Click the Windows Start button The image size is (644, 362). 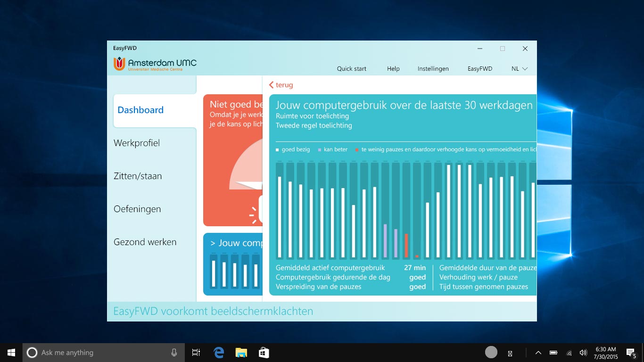pyautogui.click(x=11, y=353)
